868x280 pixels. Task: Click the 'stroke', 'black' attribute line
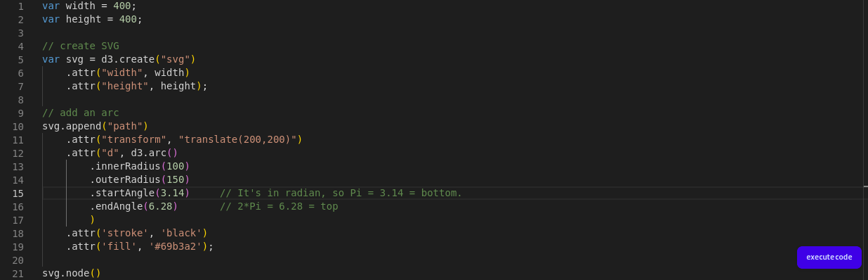[137, 233]
